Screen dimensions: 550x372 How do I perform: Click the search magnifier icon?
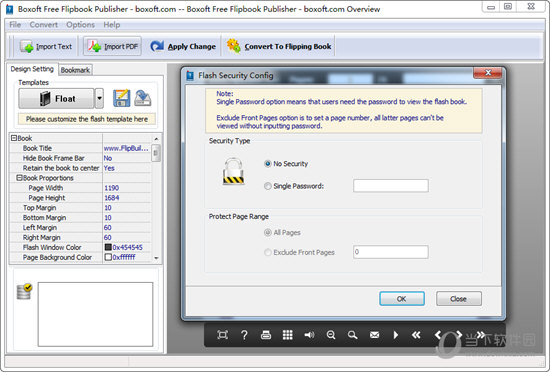click(353, 335)
